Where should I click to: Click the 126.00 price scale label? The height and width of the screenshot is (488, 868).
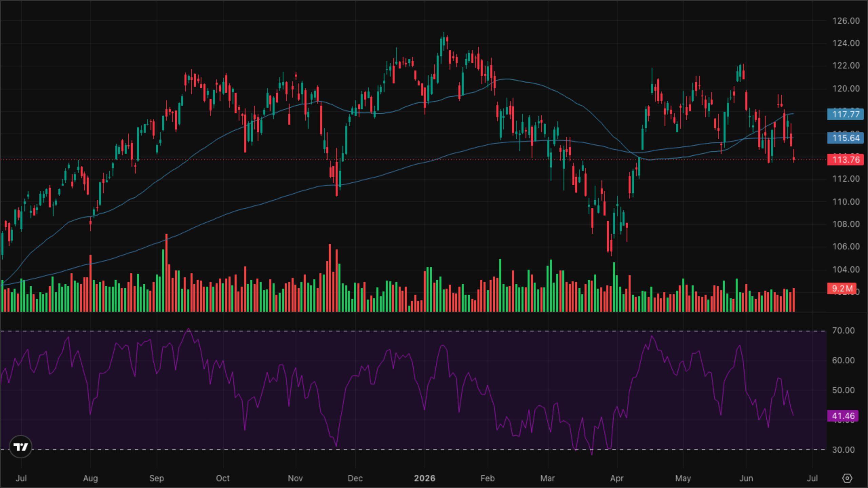pos(846,21)
